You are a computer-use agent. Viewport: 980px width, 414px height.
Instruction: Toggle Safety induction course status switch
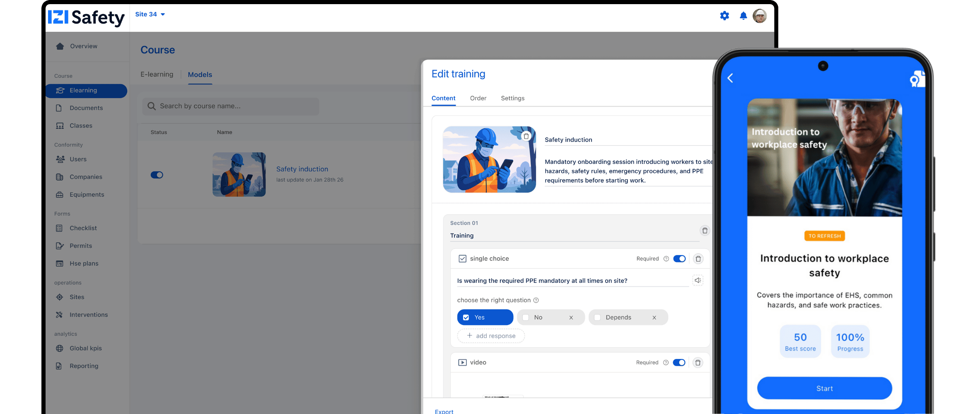(x=157, y=175)
